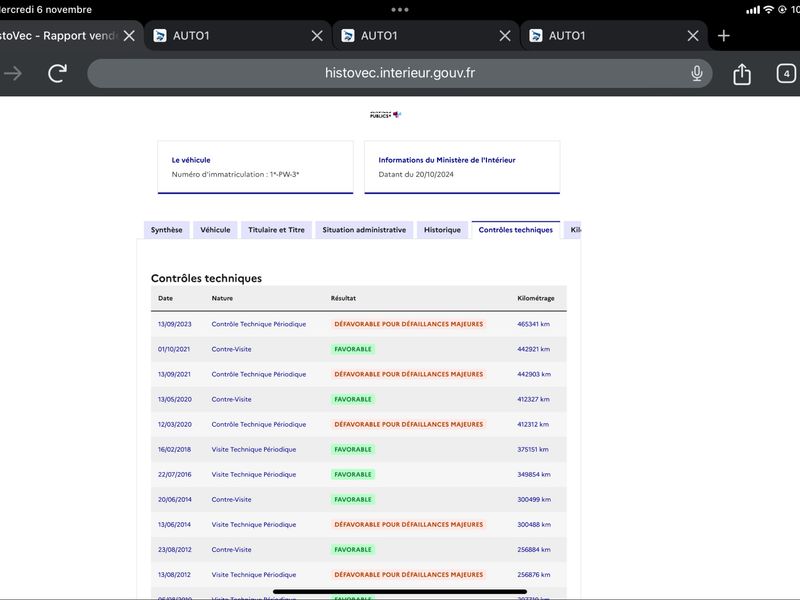
Task: Tap the histovec.interieur.gouv.fr address field
Action: (x=399, y=73)
